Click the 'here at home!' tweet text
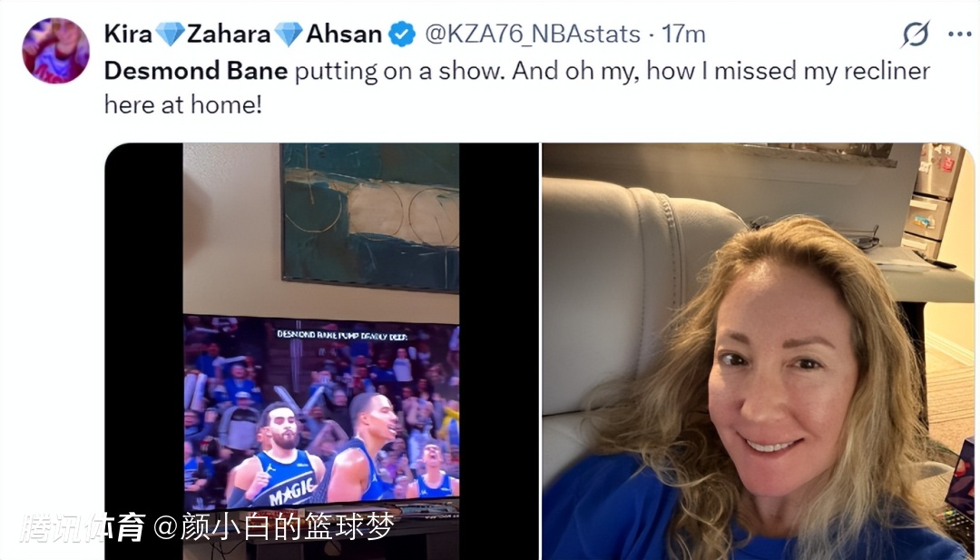 coord(182,104)
